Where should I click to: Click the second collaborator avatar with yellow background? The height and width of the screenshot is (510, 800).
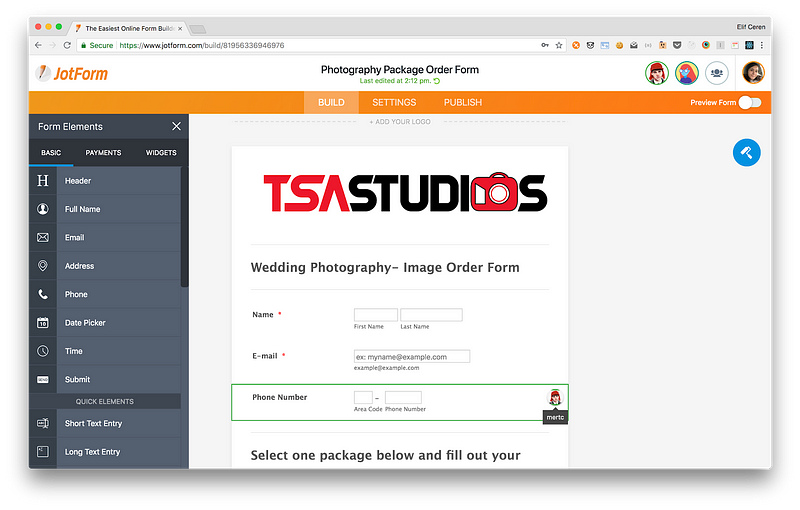click(687, 73)
